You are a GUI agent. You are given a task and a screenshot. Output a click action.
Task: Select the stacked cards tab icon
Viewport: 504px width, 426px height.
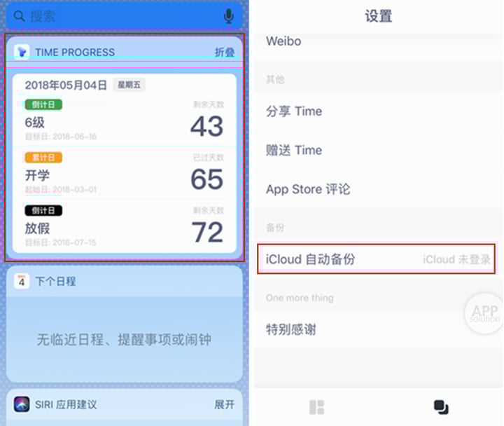[x=441, y=407]
